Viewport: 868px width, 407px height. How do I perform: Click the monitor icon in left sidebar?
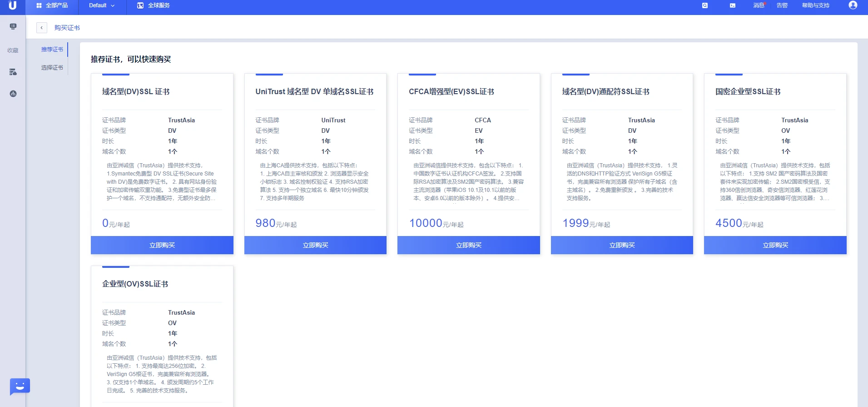click(13, 26)
